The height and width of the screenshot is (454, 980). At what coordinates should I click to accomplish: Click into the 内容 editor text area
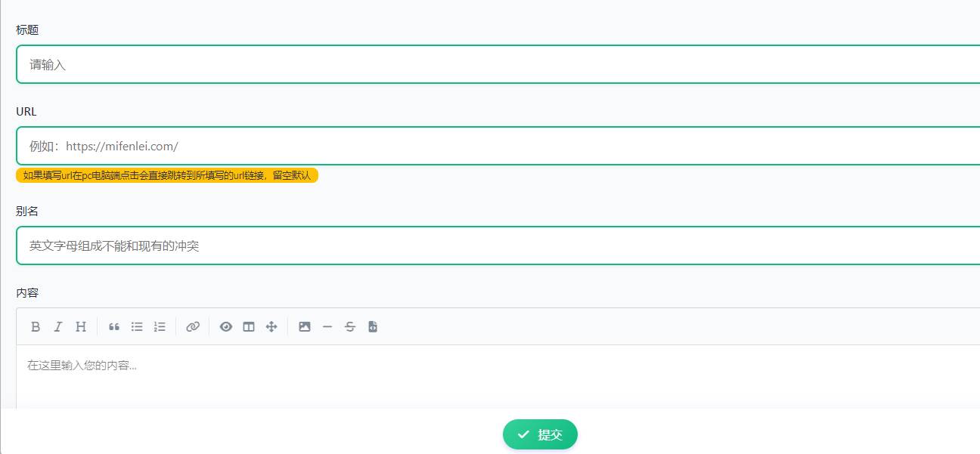pos(498,377)
